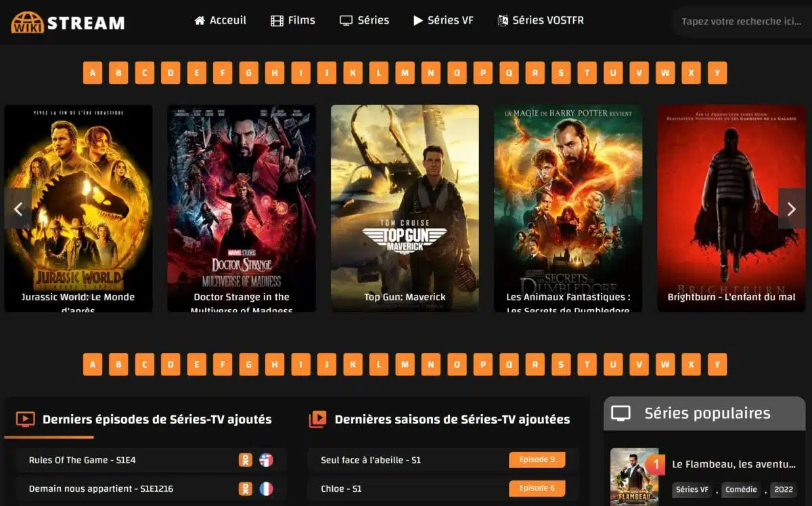Click the Comédie genre tag
This screenshot has width=812, height=506.
(741, 490)
